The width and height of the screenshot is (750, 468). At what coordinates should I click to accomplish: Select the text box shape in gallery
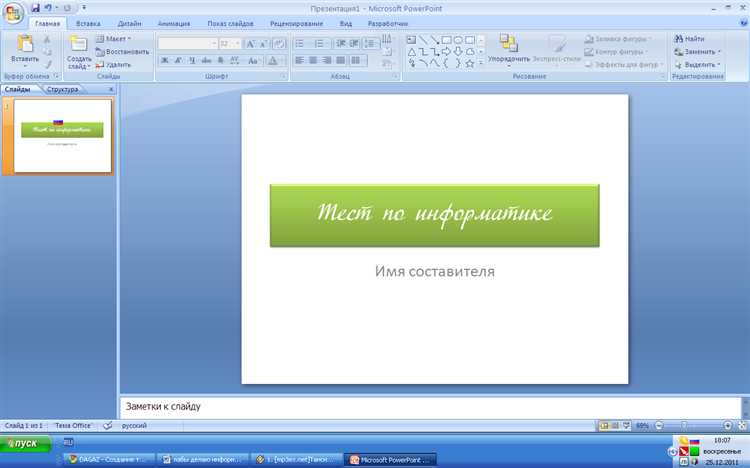point(411,40)
